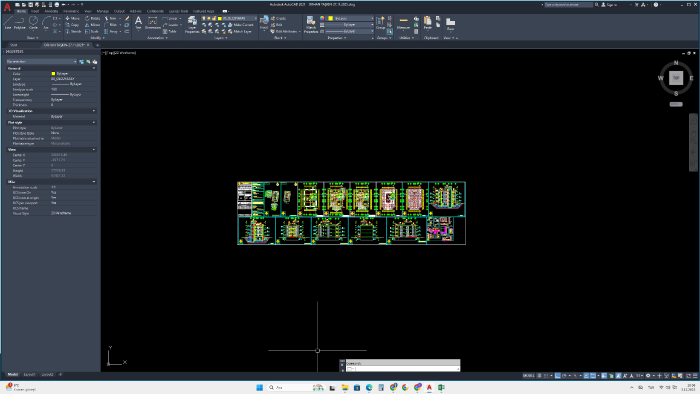
Task: Toggle object snap tracking in status bar
Action: click(586, 376)
